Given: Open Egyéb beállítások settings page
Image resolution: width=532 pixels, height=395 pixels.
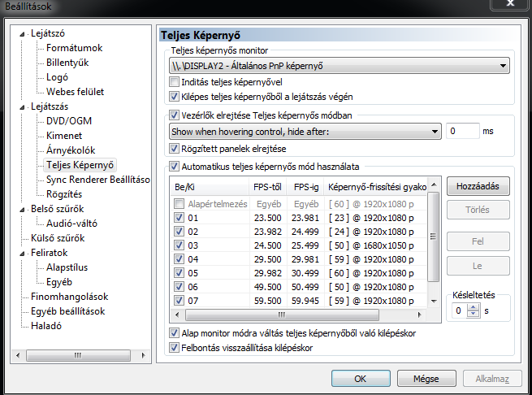Looking at the screenshot, I should 68,311.
